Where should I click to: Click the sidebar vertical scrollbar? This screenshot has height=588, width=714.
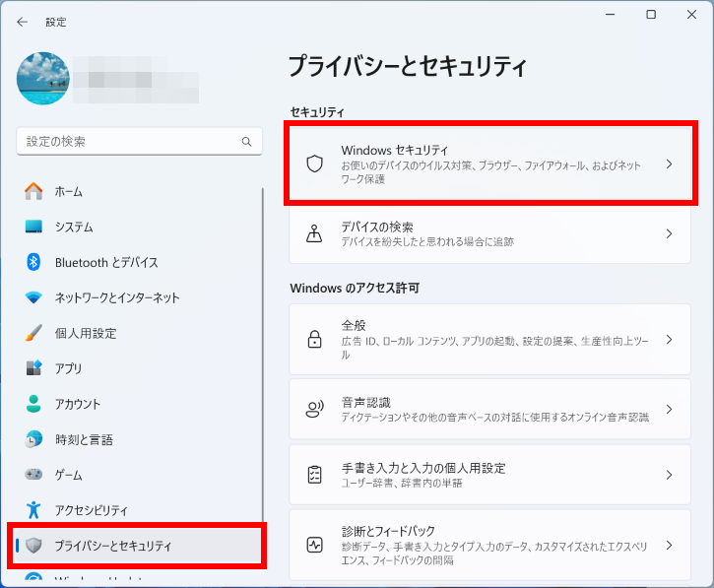click(x=263, y=356)
